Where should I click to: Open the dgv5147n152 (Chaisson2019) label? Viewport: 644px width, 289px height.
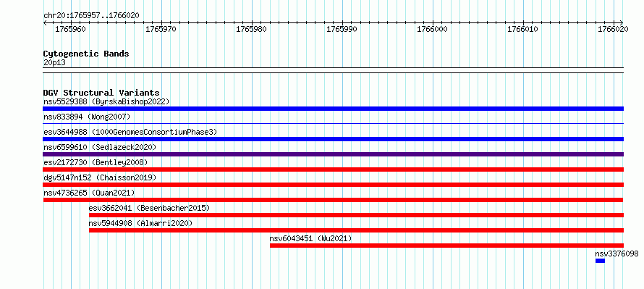[100, 177]
